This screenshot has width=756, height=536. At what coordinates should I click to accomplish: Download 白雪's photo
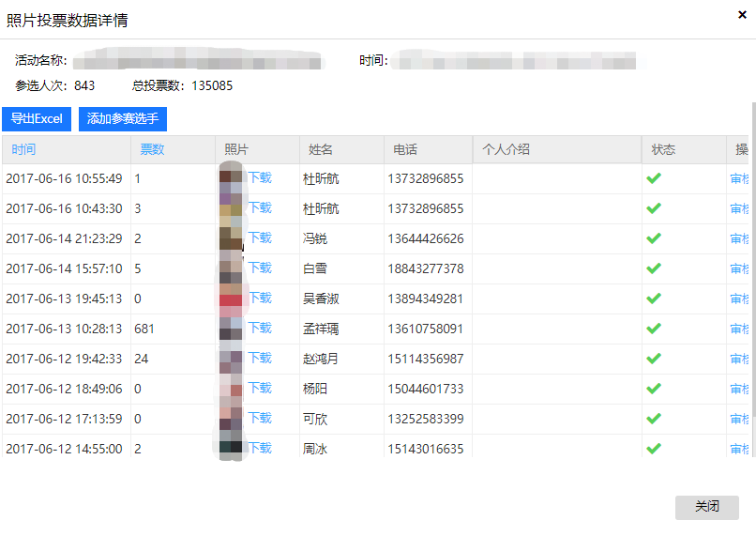pos(260,268)
